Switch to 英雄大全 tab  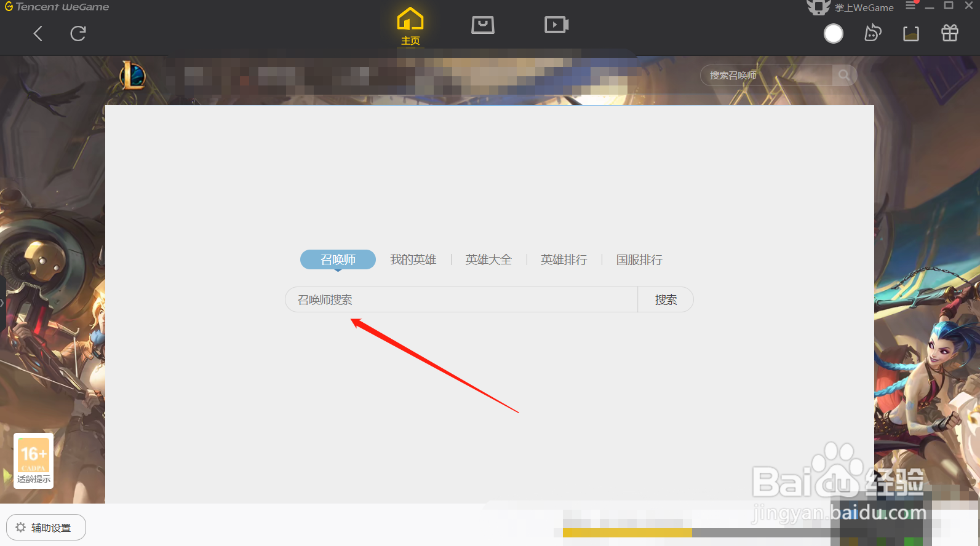pyautogui.click(x=488, y=259)
